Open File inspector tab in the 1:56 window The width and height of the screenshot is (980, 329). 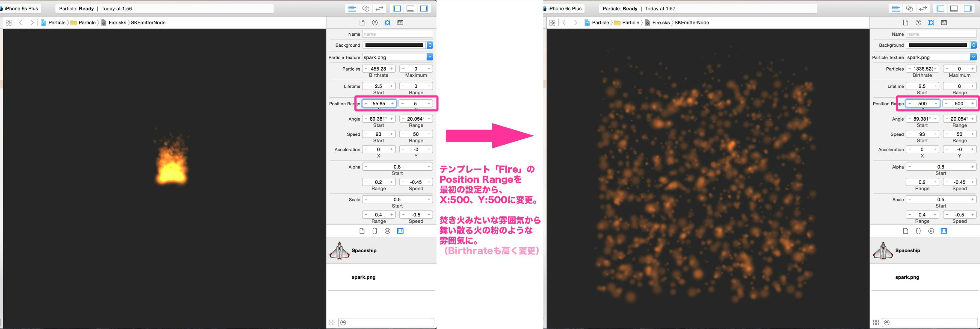click(x=362, y=22)
